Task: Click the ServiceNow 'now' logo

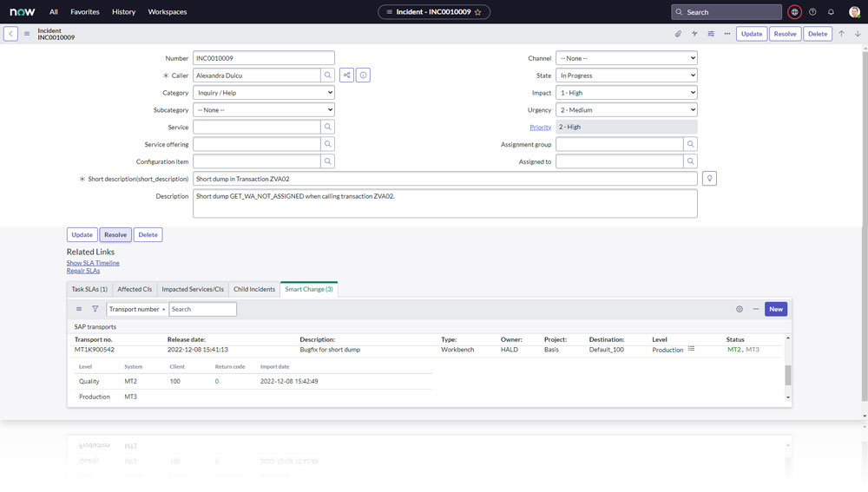Action: click(23, 11)
